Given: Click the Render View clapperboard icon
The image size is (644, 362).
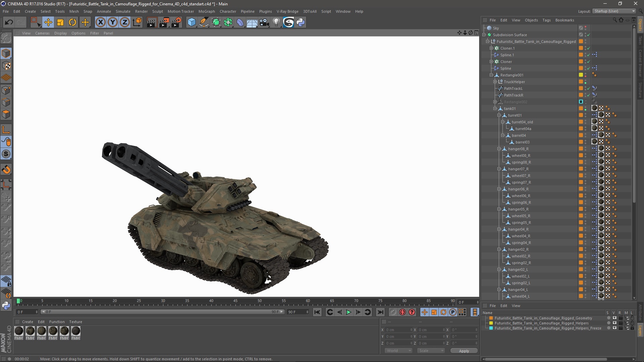Looking at the screenshot, I should (152, 22).
